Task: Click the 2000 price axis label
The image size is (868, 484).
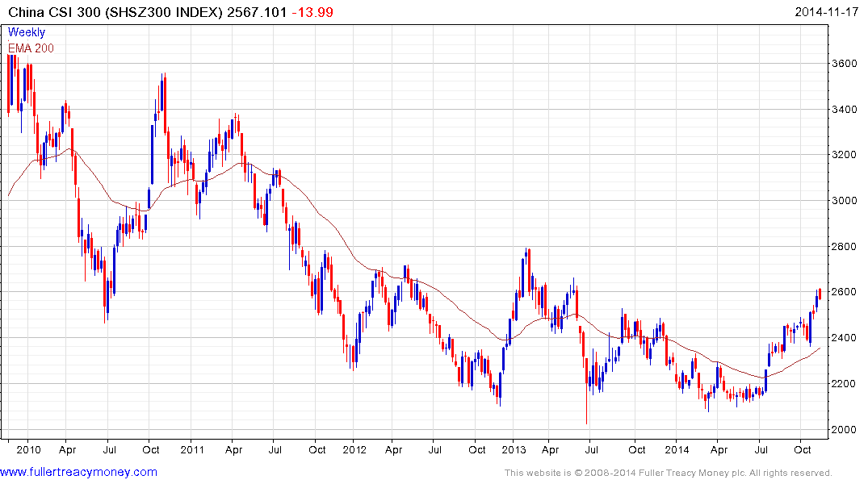Action: [x=845, y=430]
